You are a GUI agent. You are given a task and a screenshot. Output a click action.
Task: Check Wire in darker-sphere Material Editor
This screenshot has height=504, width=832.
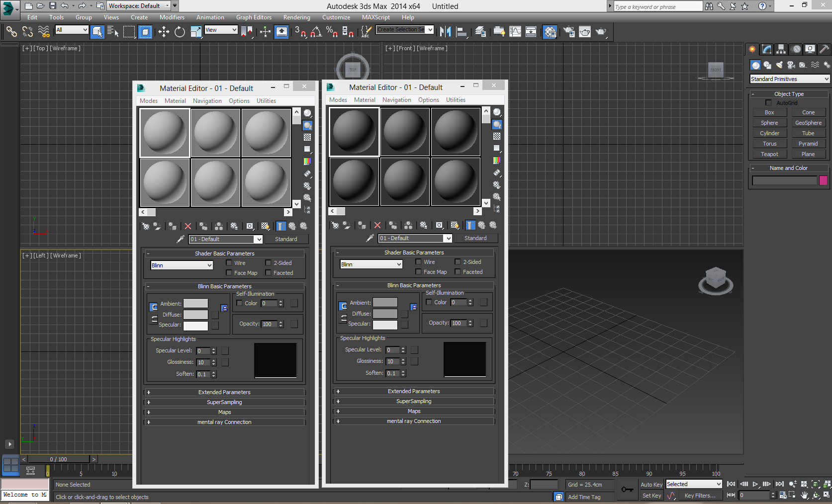click(x=418, y=262)
